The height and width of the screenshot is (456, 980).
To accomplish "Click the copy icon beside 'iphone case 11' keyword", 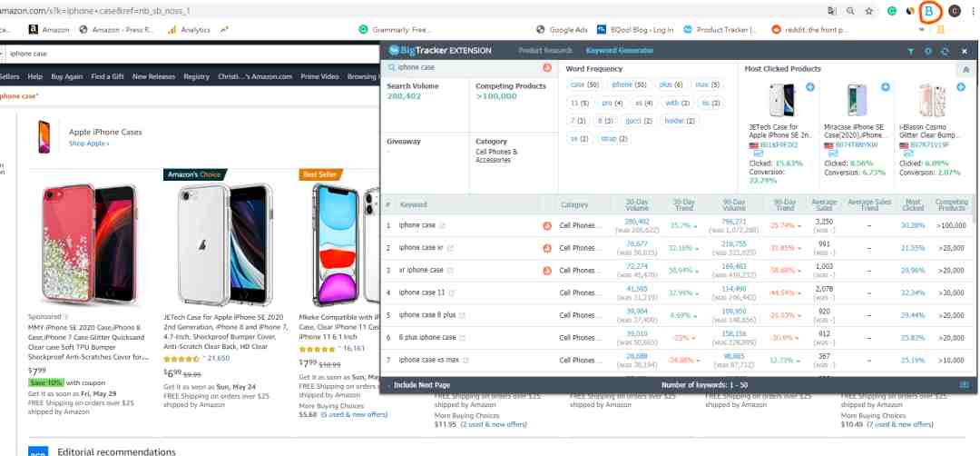I will [x=452, y=292].
